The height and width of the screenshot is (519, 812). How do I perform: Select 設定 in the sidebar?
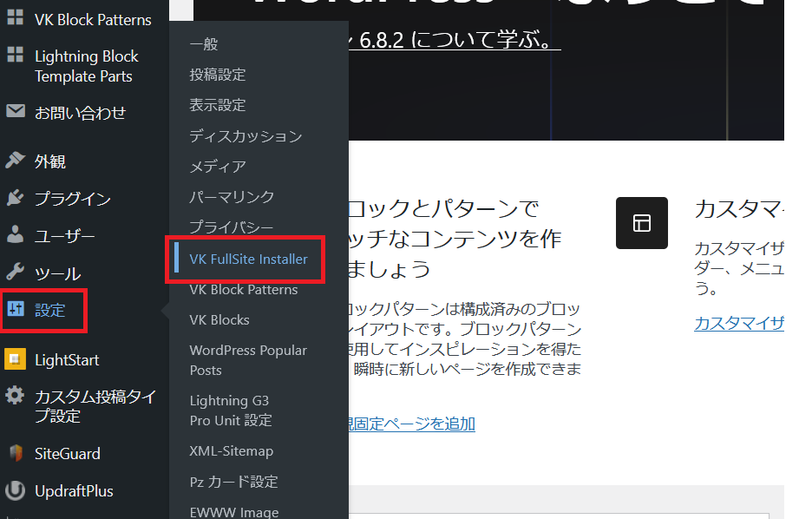click(x=49, y=310)
